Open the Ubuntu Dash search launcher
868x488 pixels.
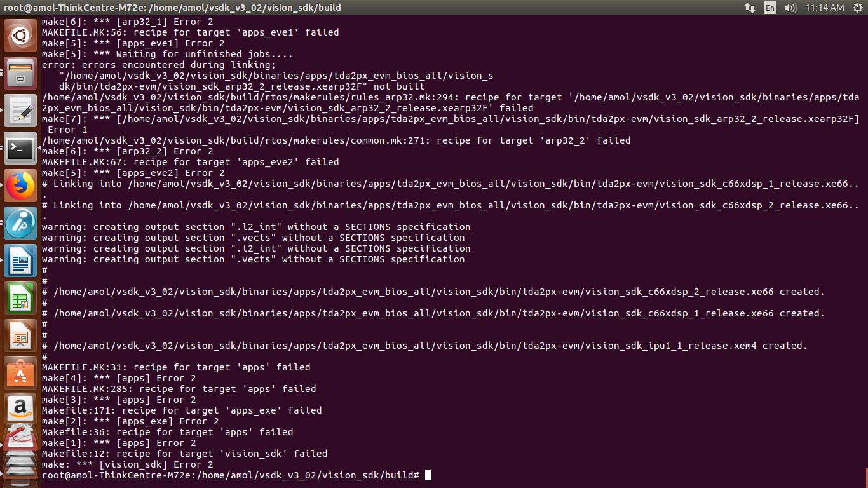(x=20, y=36)
